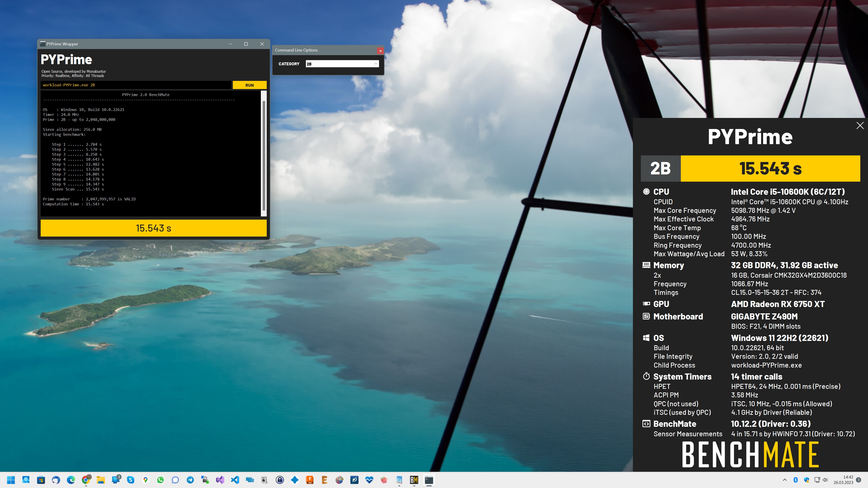
Task: Open Windows Security tray icon with warning
Action: coord(806,480)
